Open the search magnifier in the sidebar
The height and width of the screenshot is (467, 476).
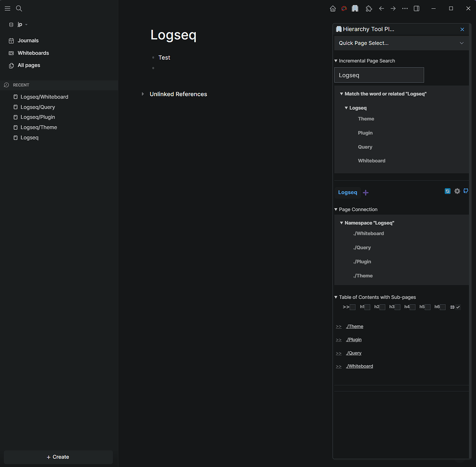tap(19, 8)
